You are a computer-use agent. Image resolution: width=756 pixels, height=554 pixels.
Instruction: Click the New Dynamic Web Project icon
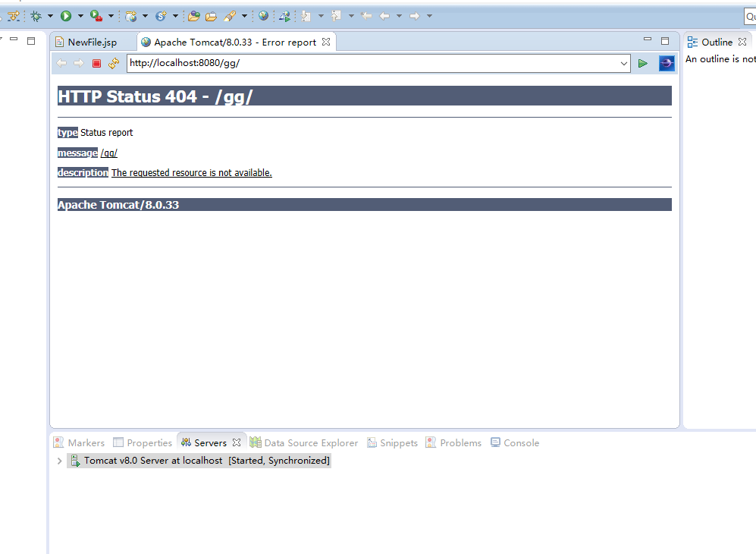130,17
